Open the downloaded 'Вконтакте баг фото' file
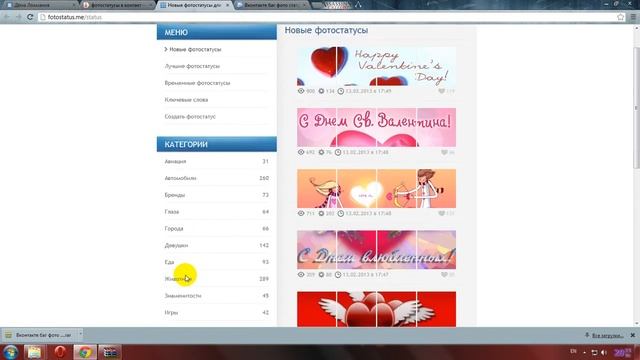The height and width of the screenshot is (360, 640). 39,335
